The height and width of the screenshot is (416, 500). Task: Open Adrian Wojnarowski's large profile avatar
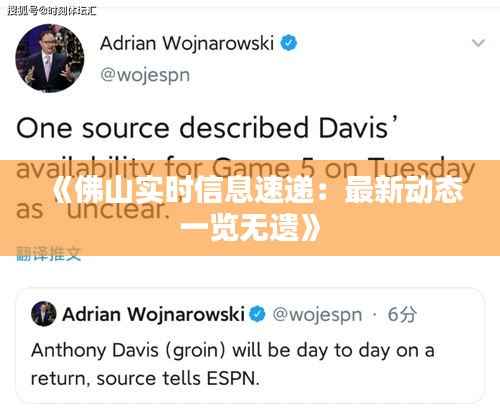point(50,58)
